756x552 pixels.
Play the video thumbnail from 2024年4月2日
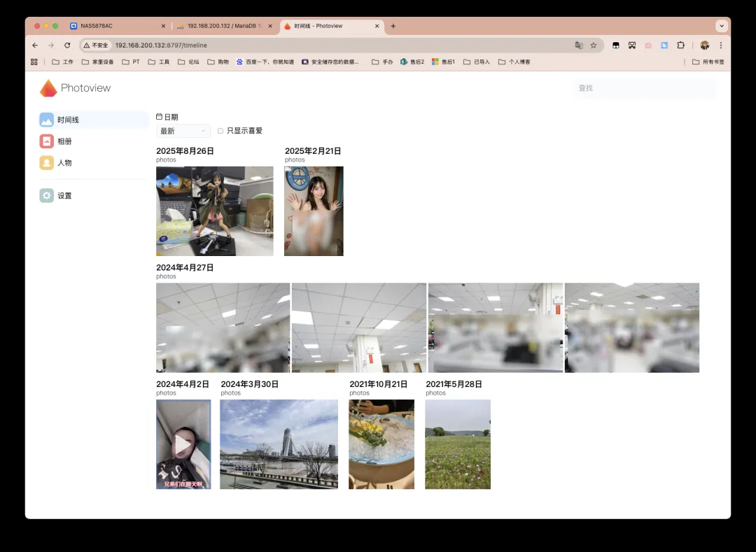(183, 444)
